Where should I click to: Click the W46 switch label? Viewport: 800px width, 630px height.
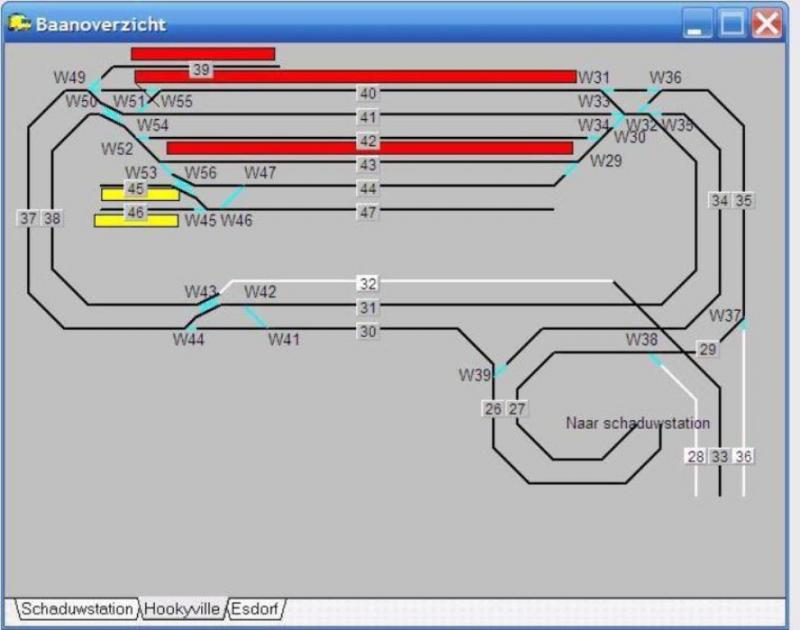coord(236,220)
